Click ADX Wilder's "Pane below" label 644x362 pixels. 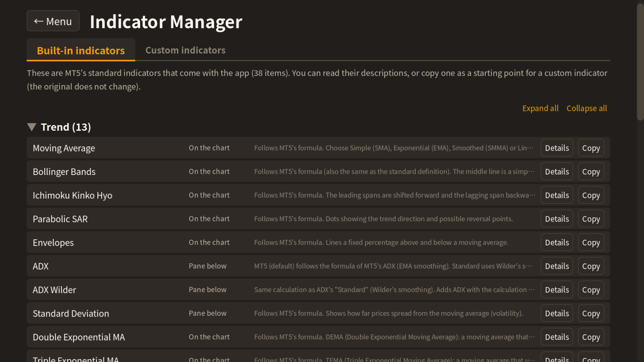(208, 290)
